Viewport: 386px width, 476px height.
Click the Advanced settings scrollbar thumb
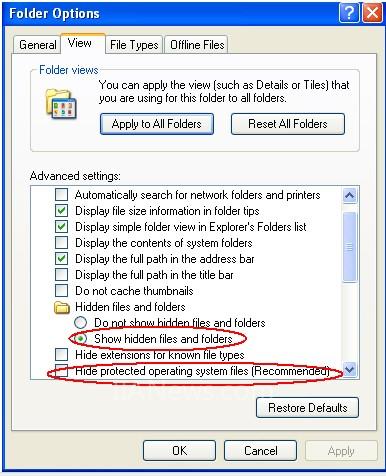click(350, 247)
